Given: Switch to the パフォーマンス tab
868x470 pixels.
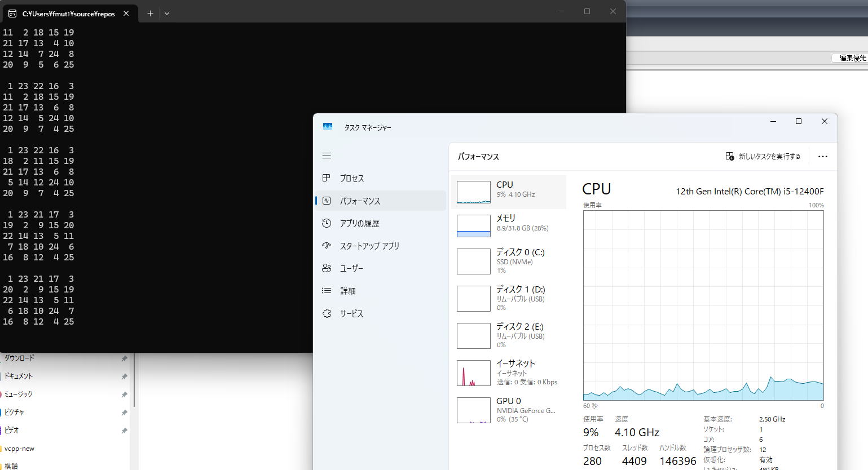Looking at the screenshot, I should pyautogui.click(x=359, y=201).
